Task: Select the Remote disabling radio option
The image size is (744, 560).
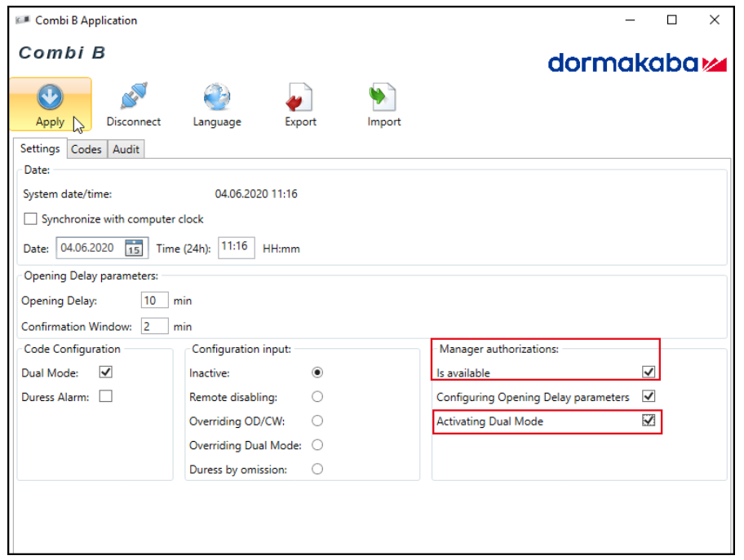Action: click(317, 397)
